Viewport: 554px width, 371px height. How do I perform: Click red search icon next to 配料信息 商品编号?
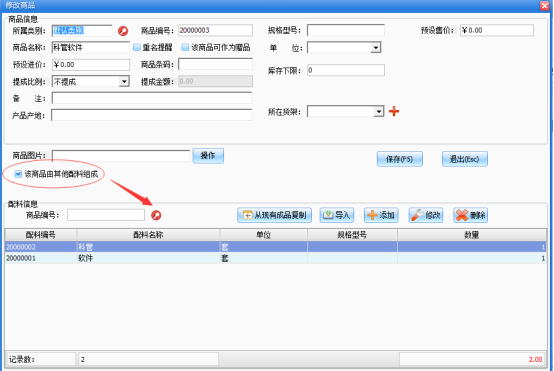click(156, 215)
